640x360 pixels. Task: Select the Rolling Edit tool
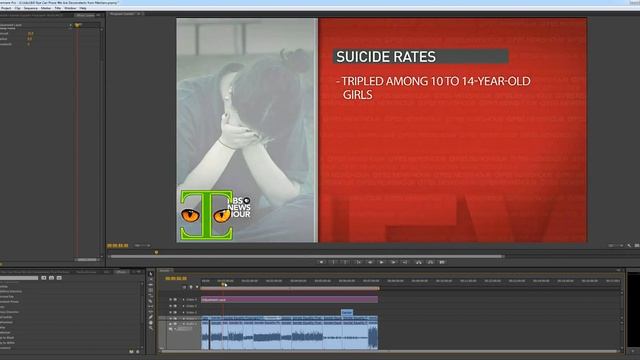click(x=151, y=290)
